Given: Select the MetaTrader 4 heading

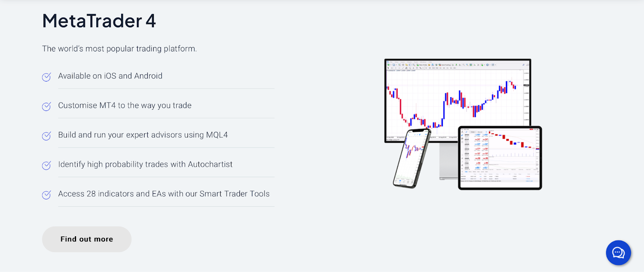Looking at the screenshot, I should coord(99,21).
